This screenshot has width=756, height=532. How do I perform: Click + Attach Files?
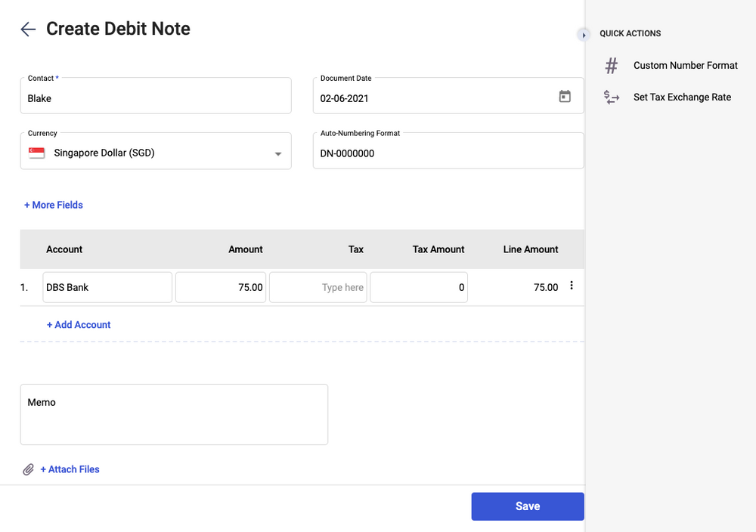(70, 469)
